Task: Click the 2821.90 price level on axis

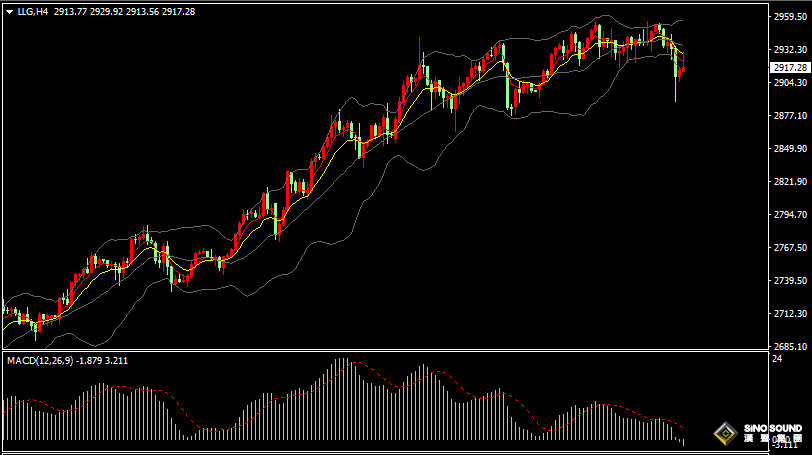Action: click(790, 182)
